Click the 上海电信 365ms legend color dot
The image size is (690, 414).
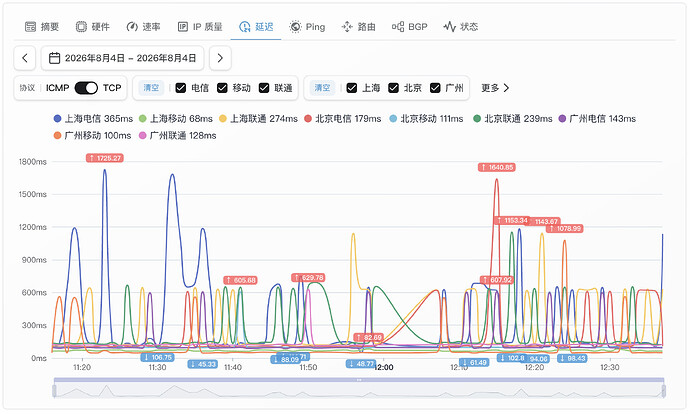57,119
